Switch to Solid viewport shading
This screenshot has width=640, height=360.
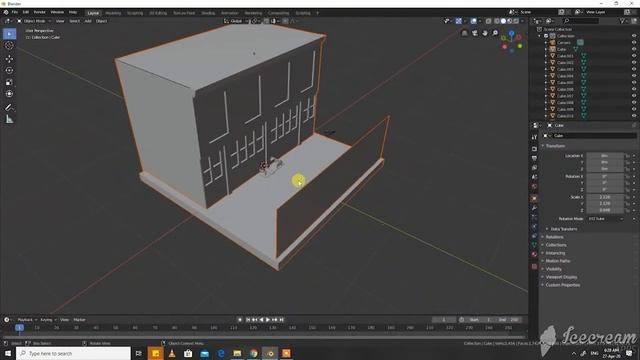(503, 21)
